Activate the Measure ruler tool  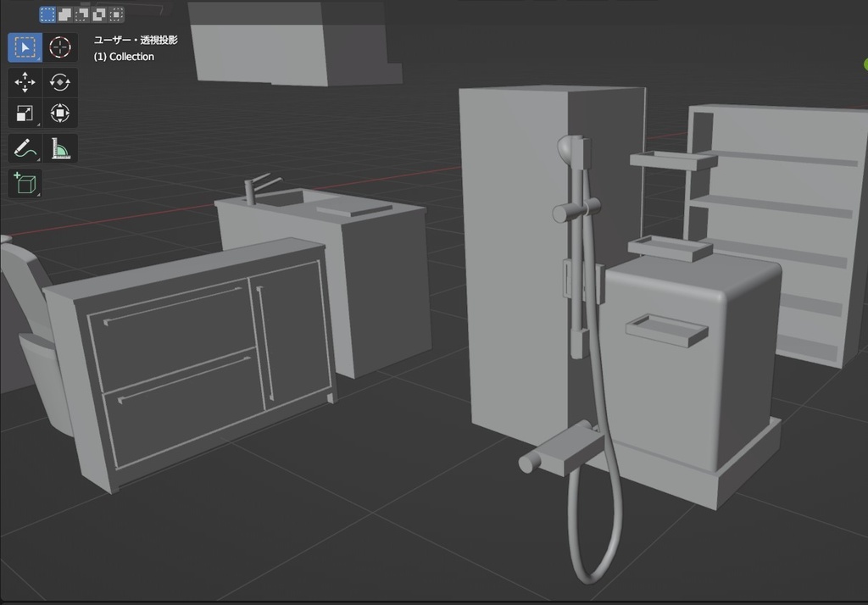point(60,148)
